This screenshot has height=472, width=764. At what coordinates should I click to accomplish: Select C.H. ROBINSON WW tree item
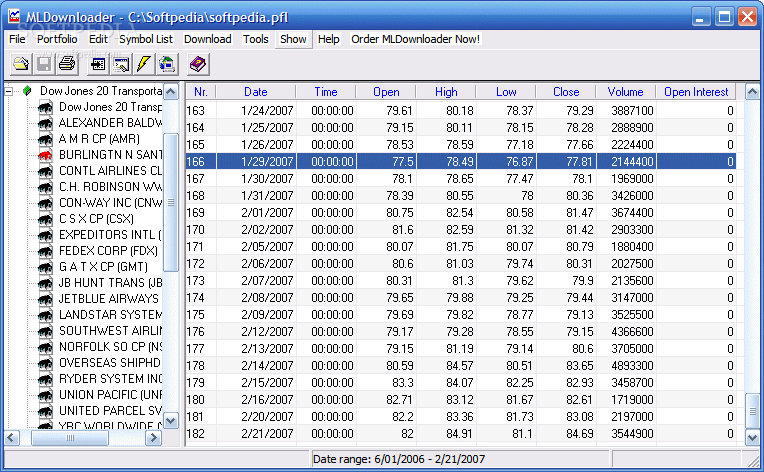pos(110,187)
